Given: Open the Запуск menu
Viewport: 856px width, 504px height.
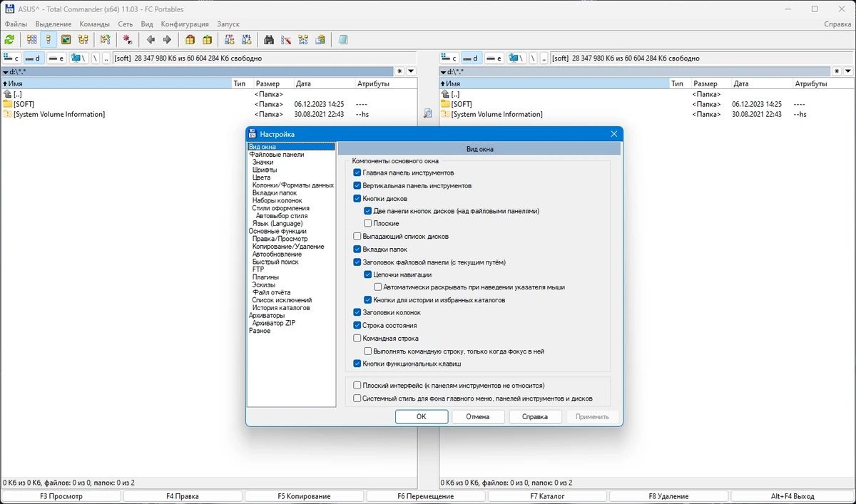Looking at the screenshot, I should [x=228, y=24].
